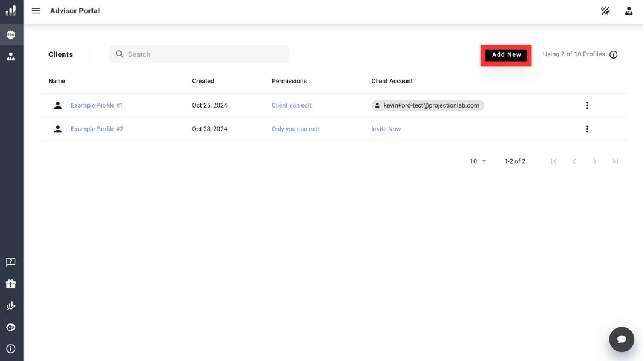Open the three-dot menu for Example Profile #2
The height and width of the screenshot is (361, 644).
click(587, 129)
